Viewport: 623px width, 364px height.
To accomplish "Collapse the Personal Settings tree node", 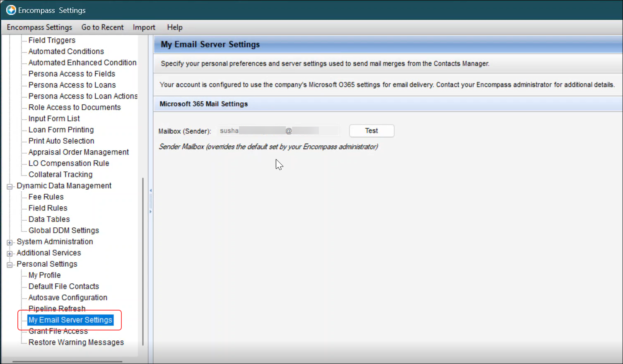I will click(x=10, y=265).
